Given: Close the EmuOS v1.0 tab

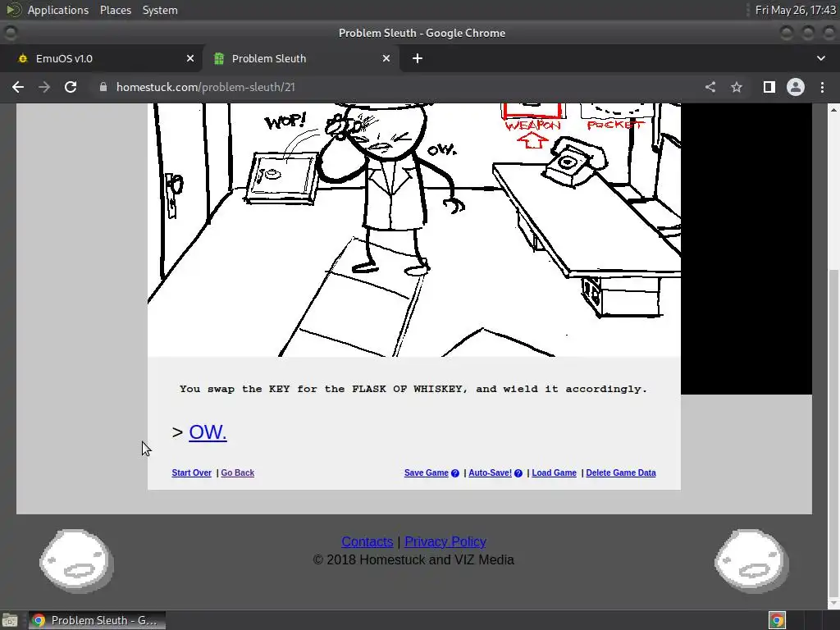Looking at the screenshot, I should (190, 58).
